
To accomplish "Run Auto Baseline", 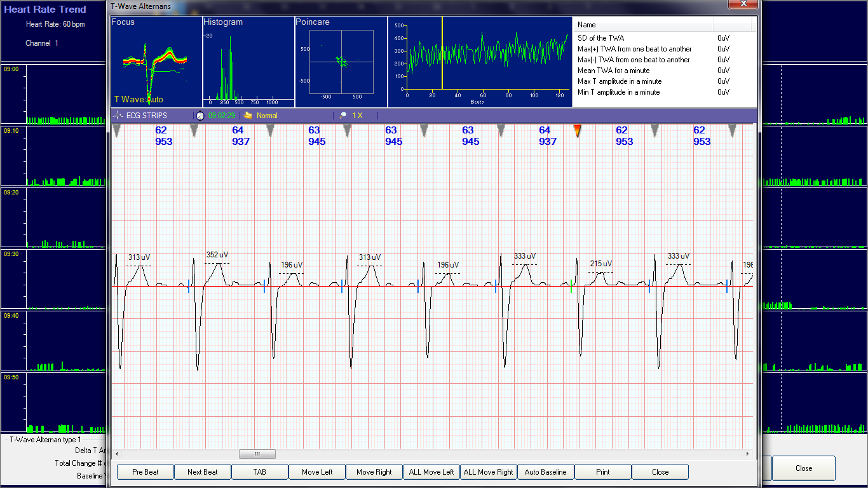I will point(546,472).
